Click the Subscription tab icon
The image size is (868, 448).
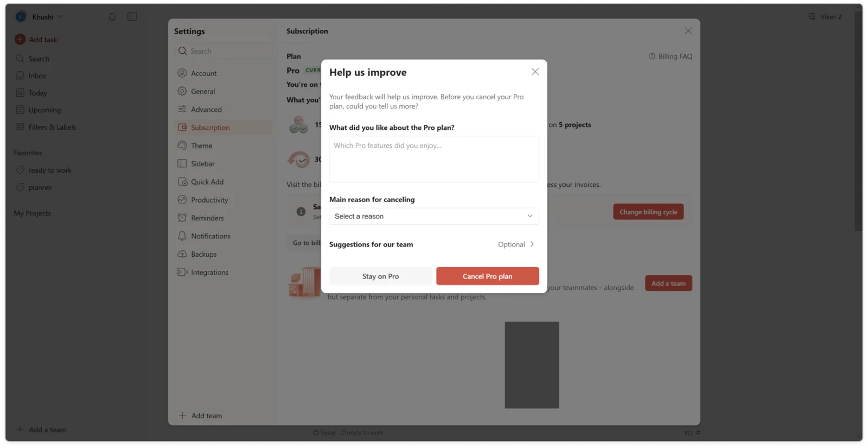(182, 128)
